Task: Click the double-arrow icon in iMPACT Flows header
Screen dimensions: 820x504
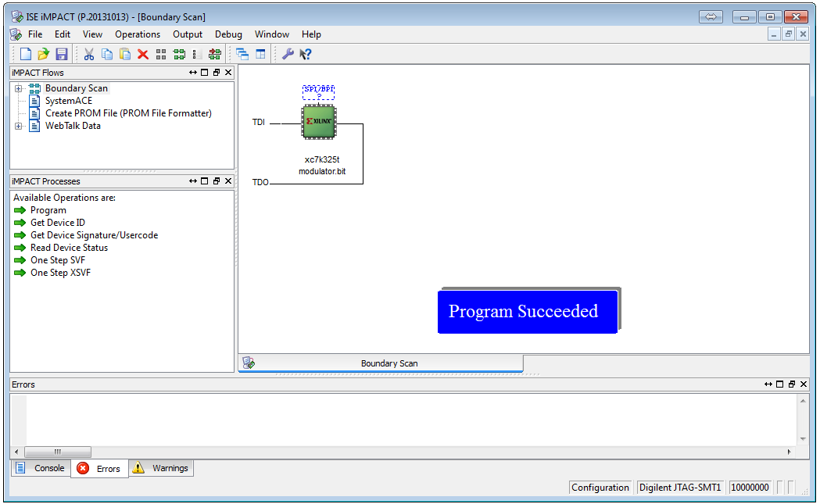Action: tap(193, 73)
